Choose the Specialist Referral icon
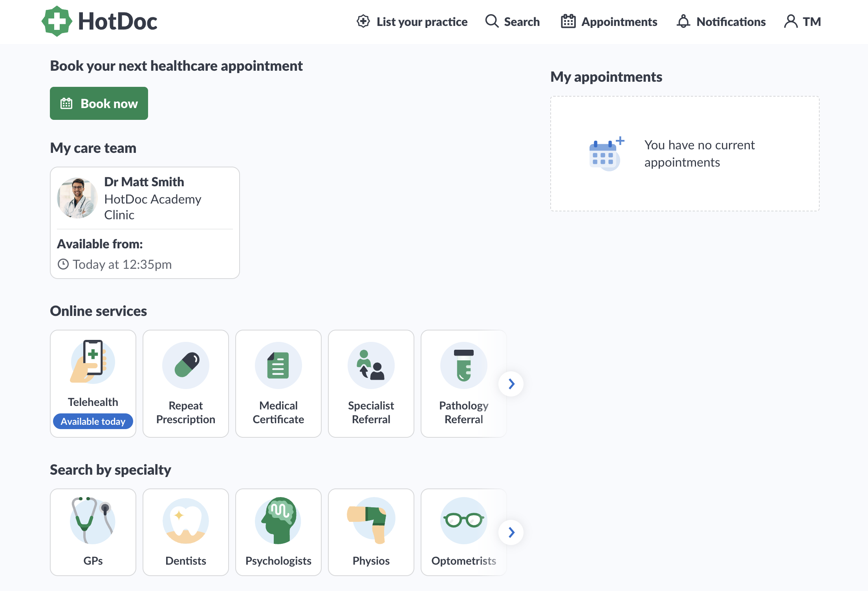The width and height of the screenshot is (868, 591). coord(371,365)
